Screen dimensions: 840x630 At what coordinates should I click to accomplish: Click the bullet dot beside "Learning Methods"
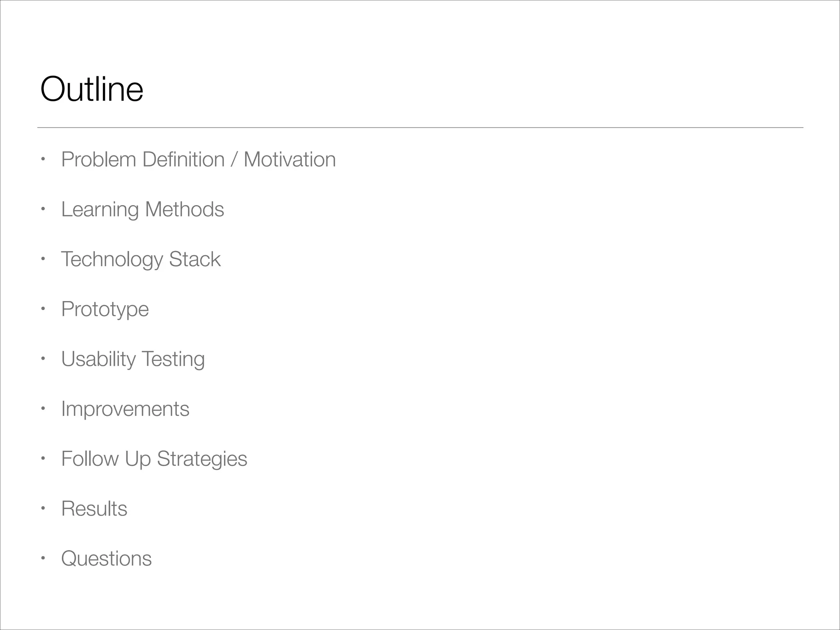(42, 209)
